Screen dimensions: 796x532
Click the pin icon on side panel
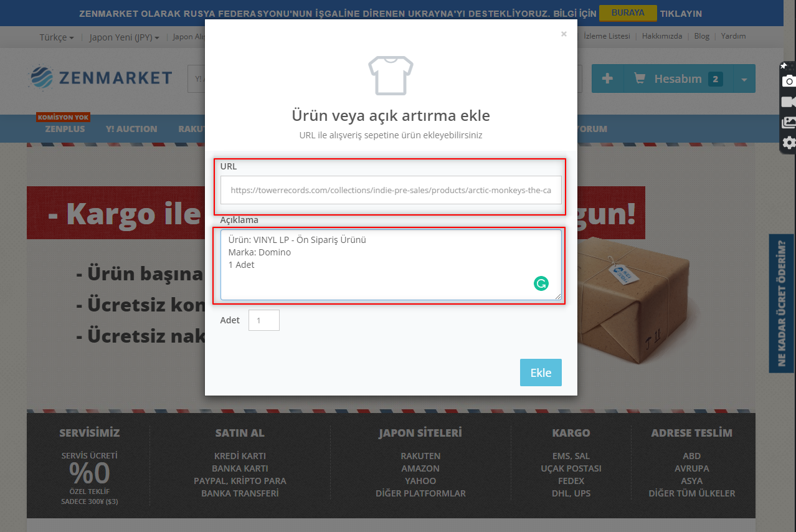tap(784, 65)
